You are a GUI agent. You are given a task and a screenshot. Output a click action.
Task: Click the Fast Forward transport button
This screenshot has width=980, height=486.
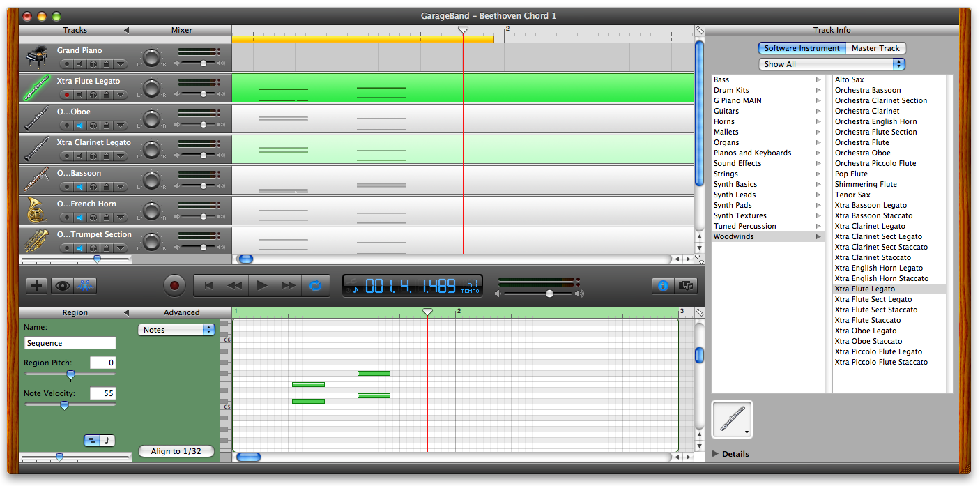289,285
